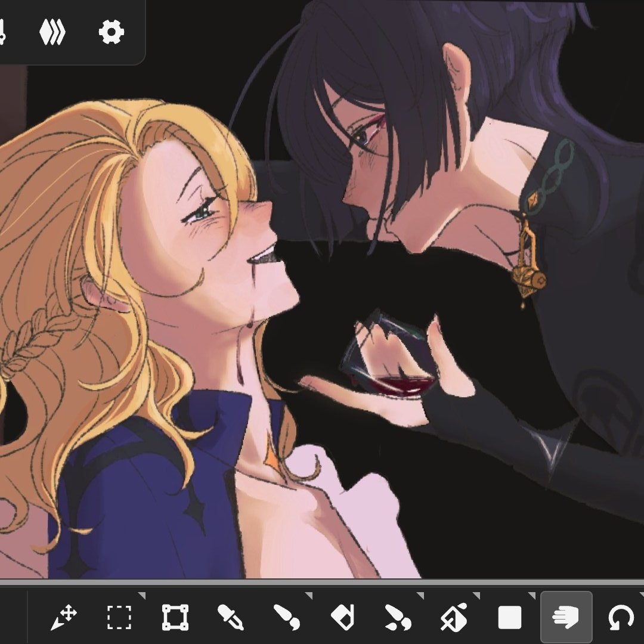
Task: Switch to the Eraser tool
Action: coord(342,617)
